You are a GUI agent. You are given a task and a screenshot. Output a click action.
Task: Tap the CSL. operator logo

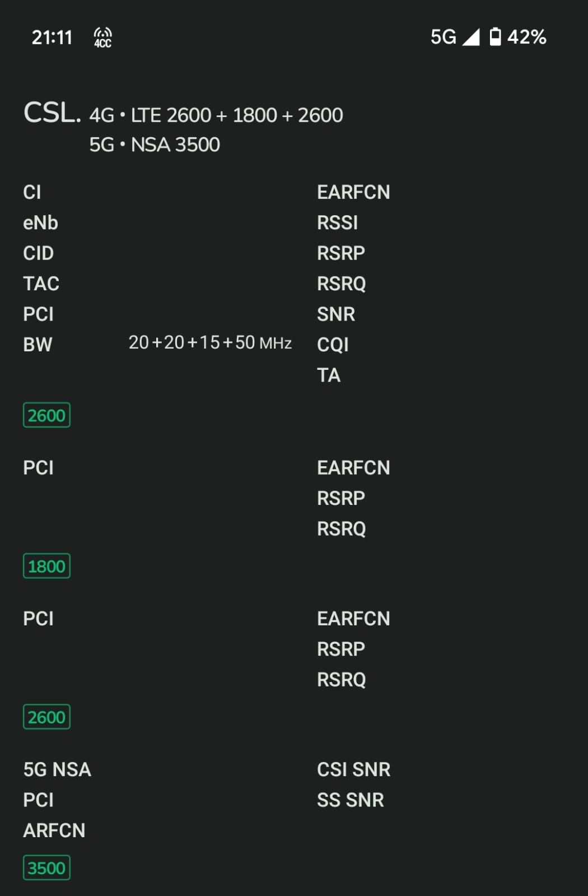[x=52, y=113]
